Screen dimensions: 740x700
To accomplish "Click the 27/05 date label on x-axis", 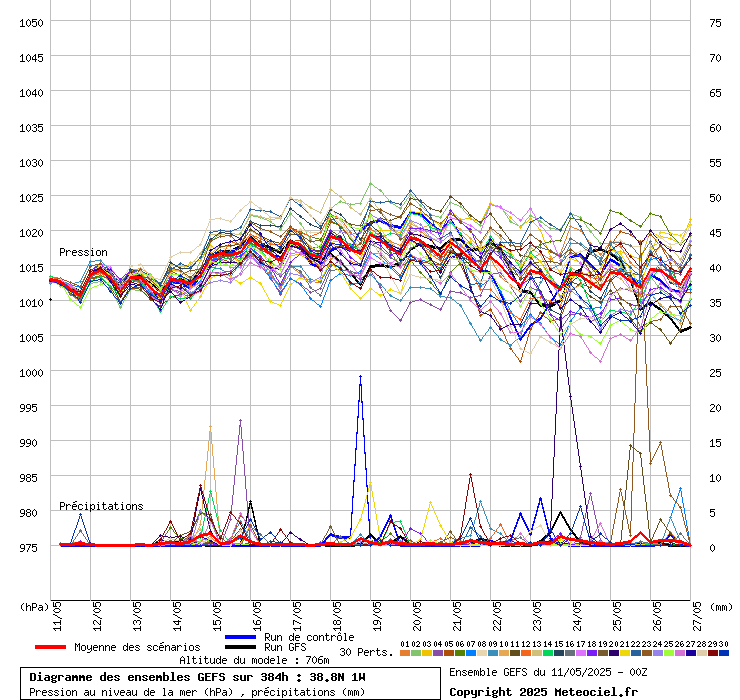I will 697,616.
